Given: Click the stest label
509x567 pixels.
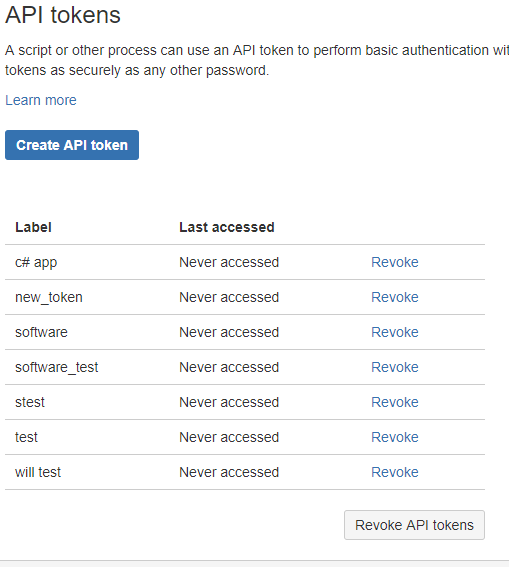Looking at the screenshot, I should click(x=30, y=402).
